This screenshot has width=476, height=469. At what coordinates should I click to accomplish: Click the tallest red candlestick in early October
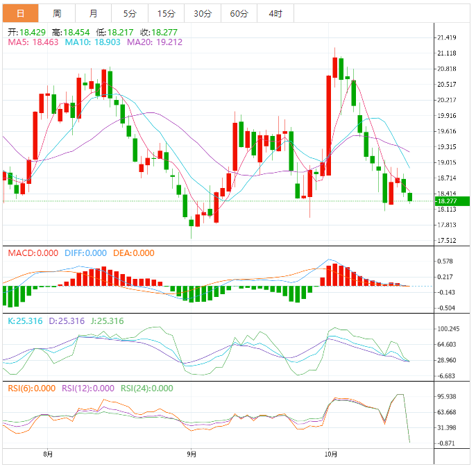tap(328, 126)
